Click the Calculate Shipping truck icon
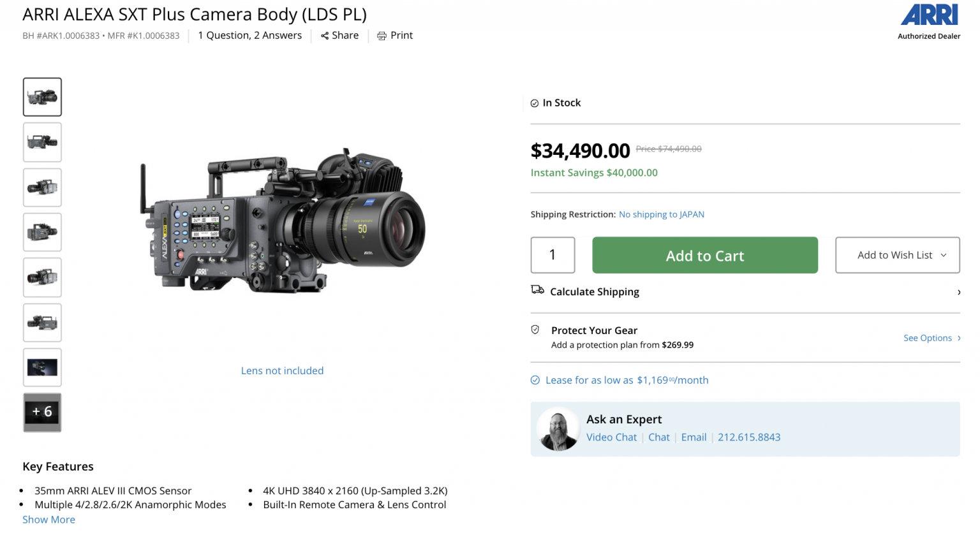This screenshot has height=540, width=980. tap(537, 290)
